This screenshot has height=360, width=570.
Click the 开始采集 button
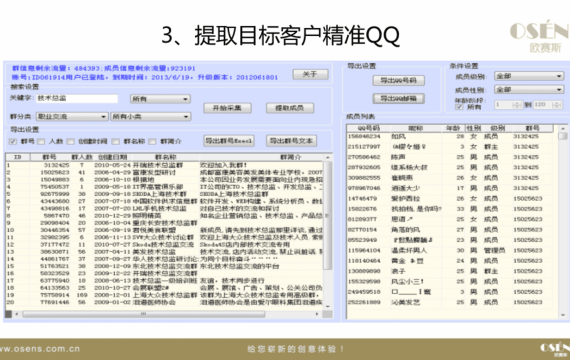(227, 108)
